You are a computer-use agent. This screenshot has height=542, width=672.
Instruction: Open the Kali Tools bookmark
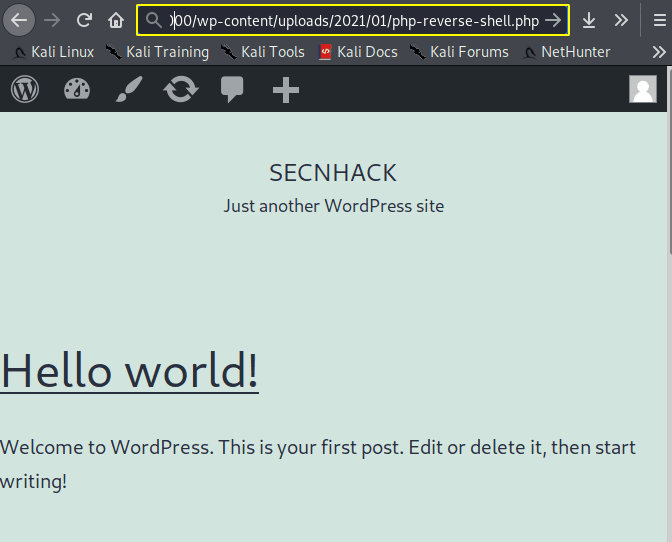click(262, 52)
